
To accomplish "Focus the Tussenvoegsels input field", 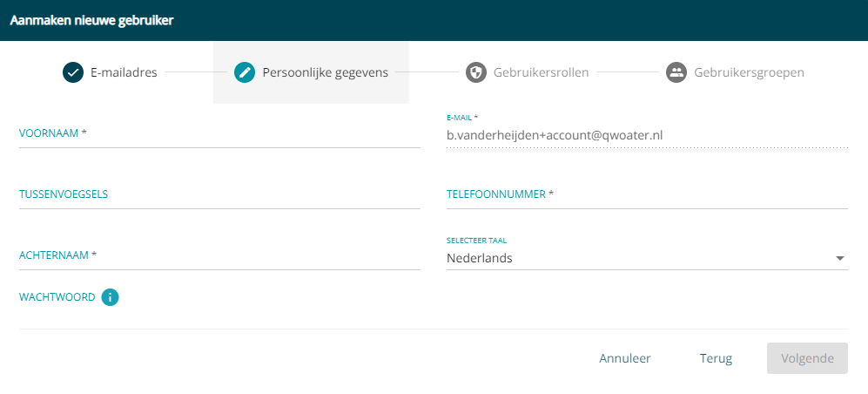I will 219,195.
